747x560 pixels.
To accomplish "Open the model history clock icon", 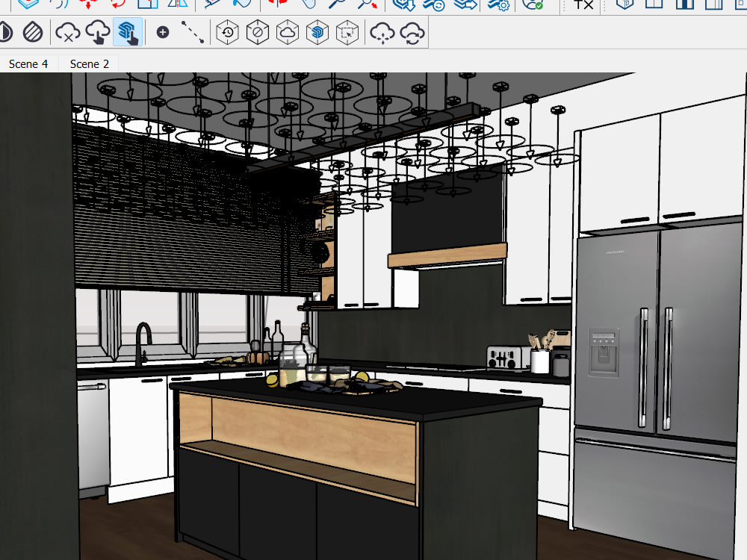I will click(226, 33).
